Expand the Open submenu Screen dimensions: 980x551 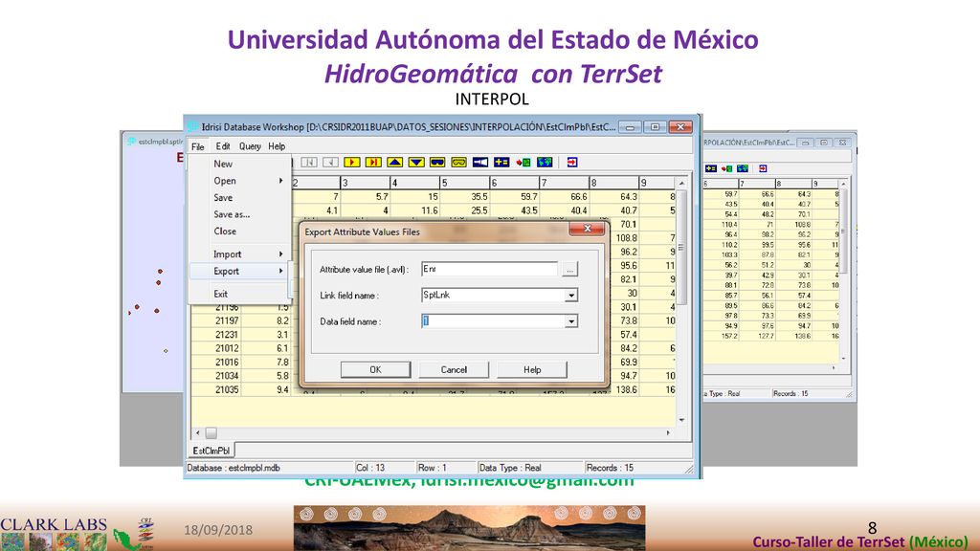coord(238,181)
